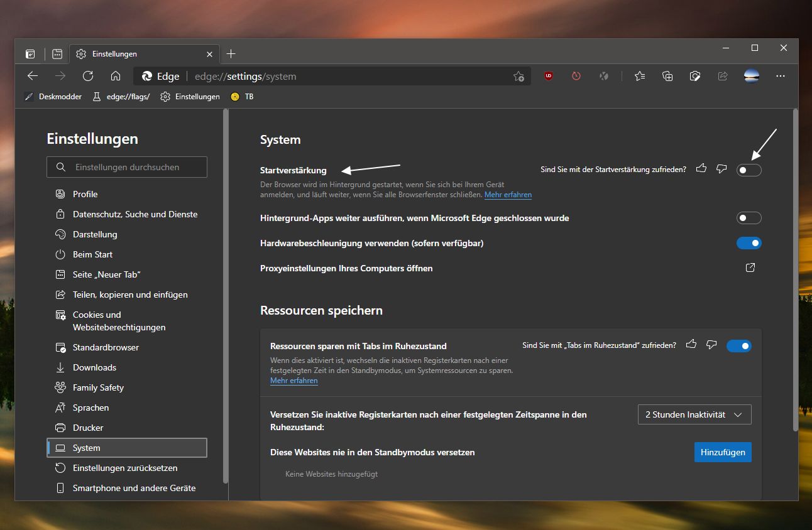This screenshot has width=812, height=530.
Task: Open the profile avatar menu
Action: pyautogui.click(x=751, y=76)
